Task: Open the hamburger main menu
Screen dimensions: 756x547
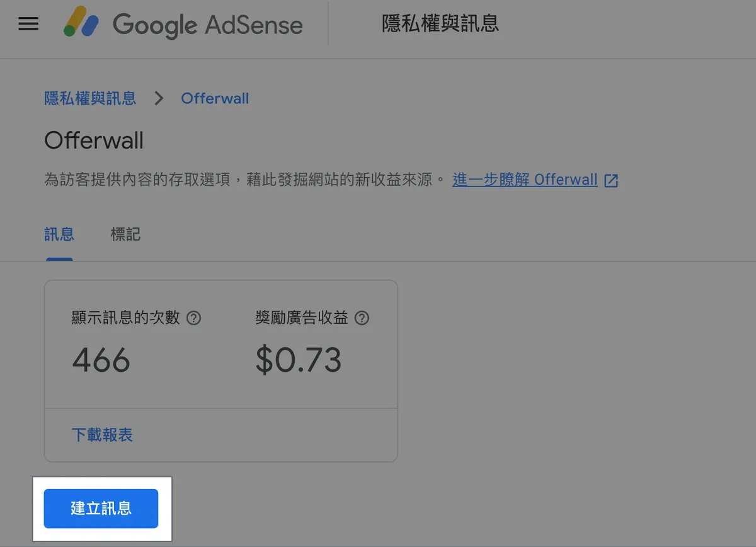Action: [x=28, y=24]
